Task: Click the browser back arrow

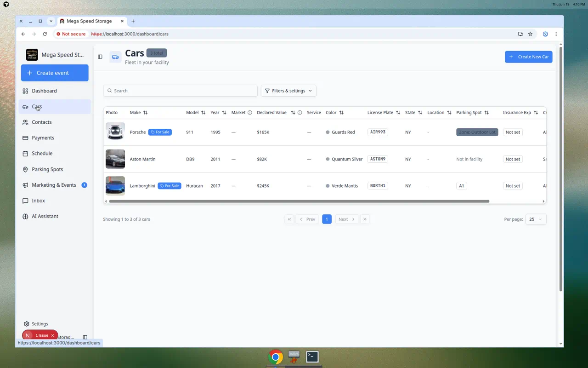Action: (x=23, y=34)
